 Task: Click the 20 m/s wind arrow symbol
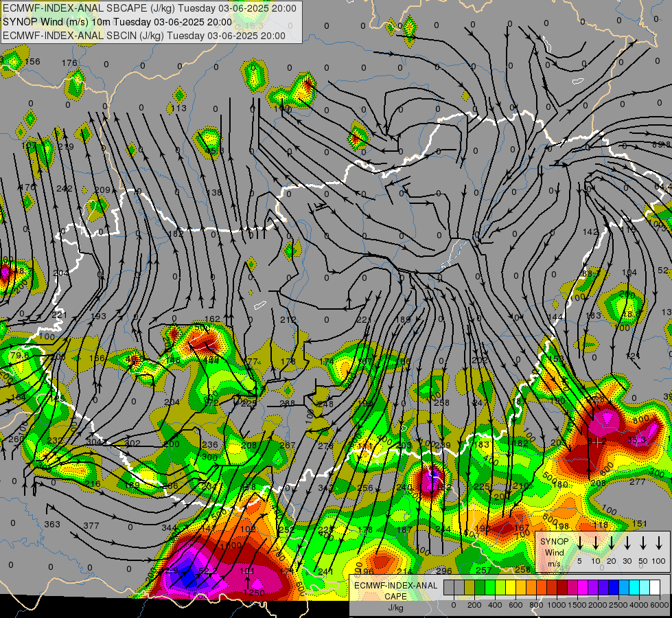click(x=611, y=543)
